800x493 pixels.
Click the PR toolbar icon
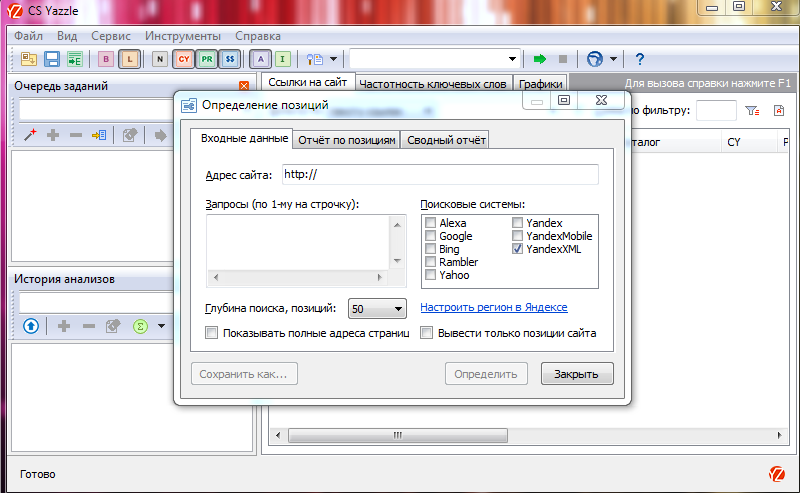point(206,59)
